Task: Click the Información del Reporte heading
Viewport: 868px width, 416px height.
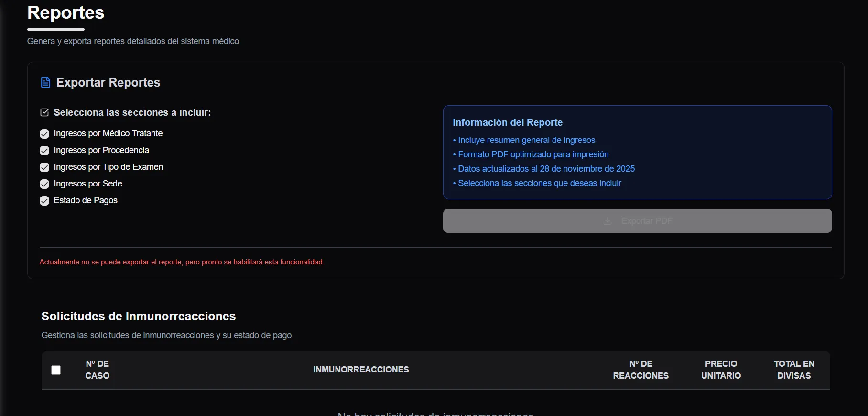Action: 508,122
